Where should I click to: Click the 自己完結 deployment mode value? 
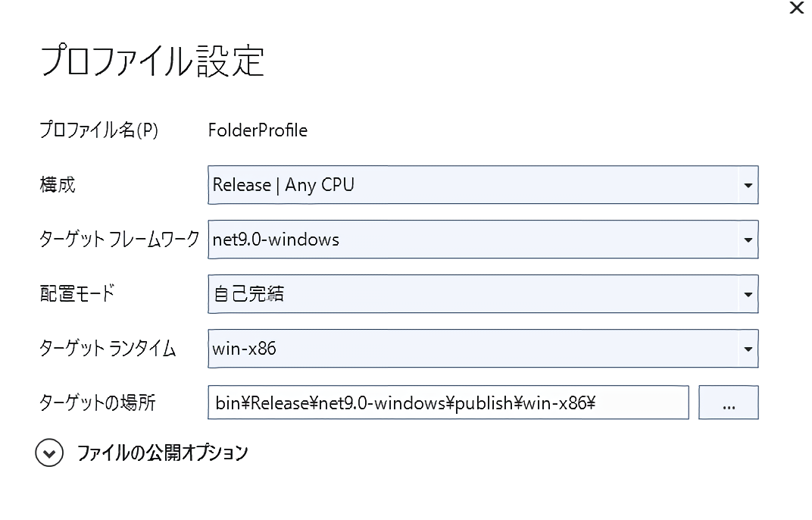248,294
